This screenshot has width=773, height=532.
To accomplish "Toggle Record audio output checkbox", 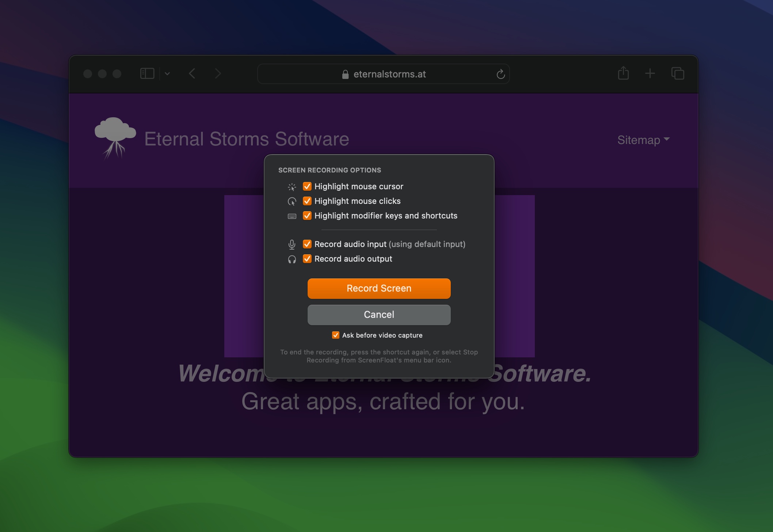I will (307, 259).
